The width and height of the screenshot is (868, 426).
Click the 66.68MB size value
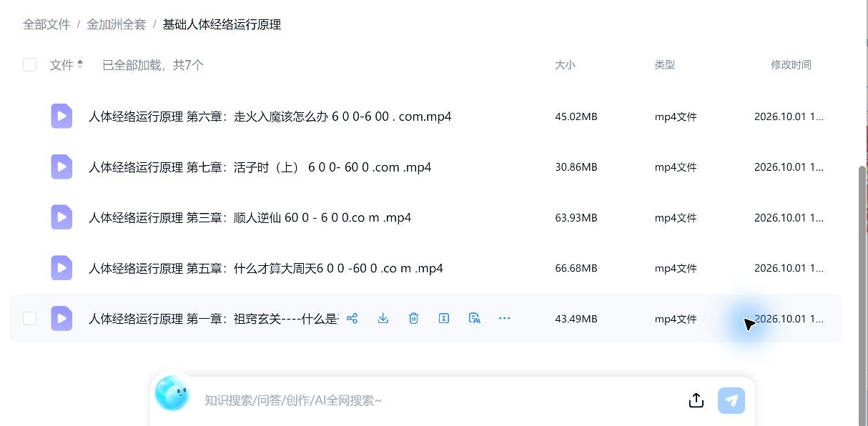coord(576,268)
